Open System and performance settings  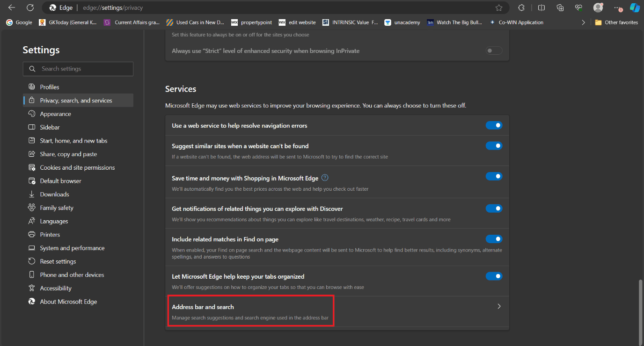click(x=78, y=248)
